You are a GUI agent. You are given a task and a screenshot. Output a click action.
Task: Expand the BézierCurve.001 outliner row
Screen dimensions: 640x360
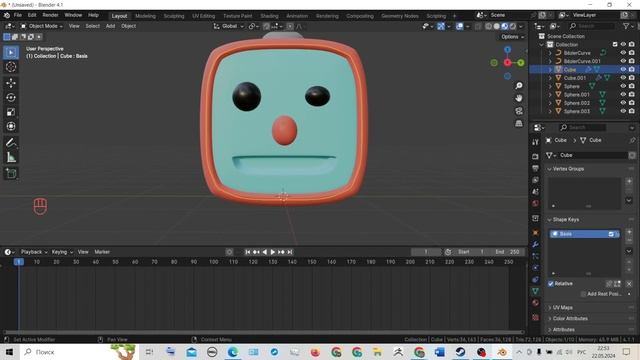tap(550, 61)
